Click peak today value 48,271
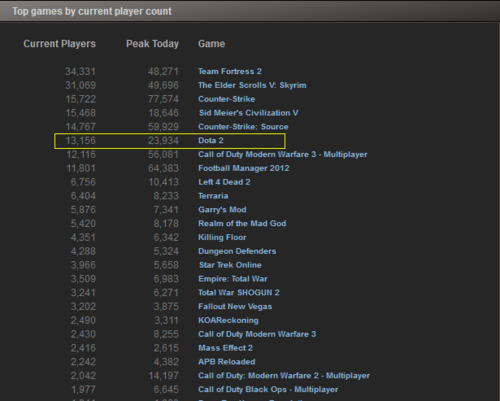 tap(163, 71)
